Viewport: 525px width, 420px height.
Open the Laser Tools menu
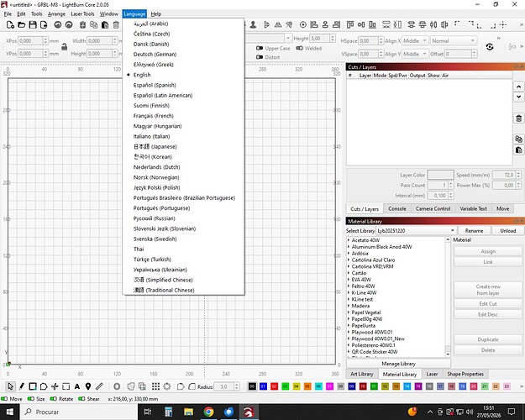[x=82, y=14]
